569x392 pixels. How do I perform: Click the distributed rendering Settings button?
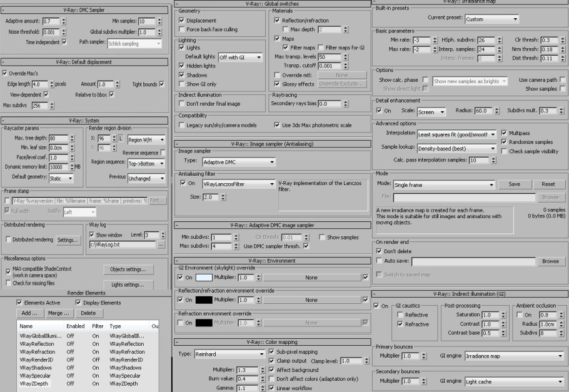coord(68,240)
